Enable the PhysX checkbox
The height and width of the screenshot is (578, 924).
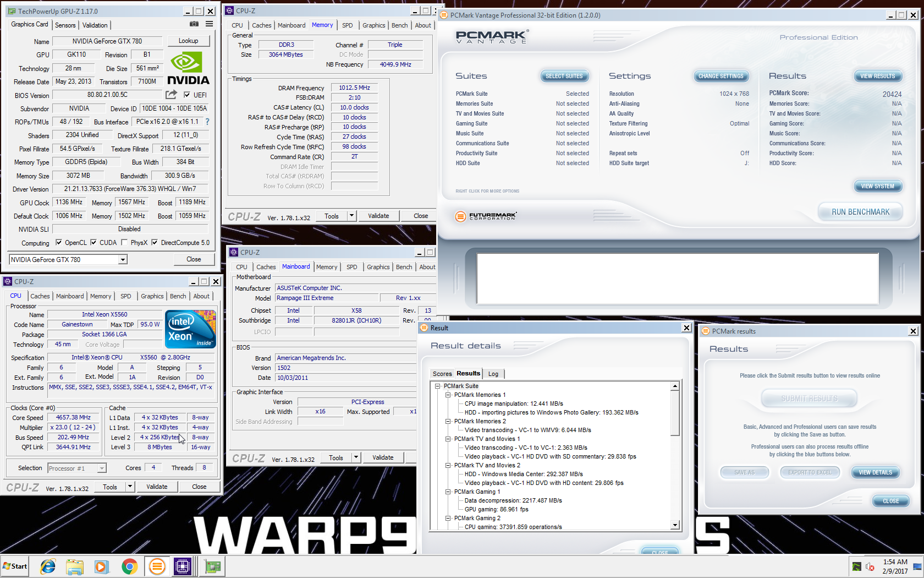124,242
